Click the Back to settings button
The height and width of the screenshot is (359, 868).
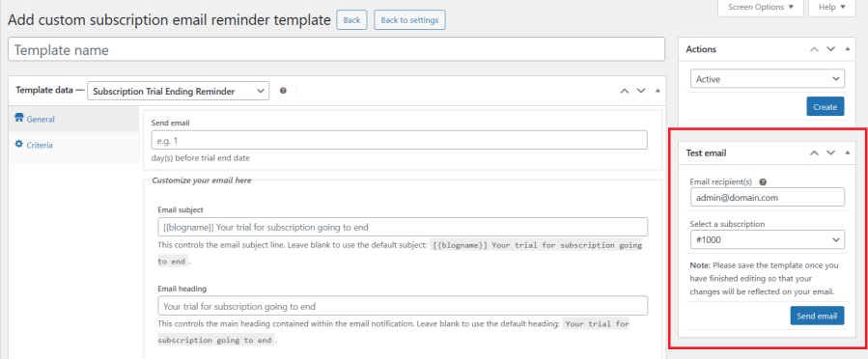point(409,20)
